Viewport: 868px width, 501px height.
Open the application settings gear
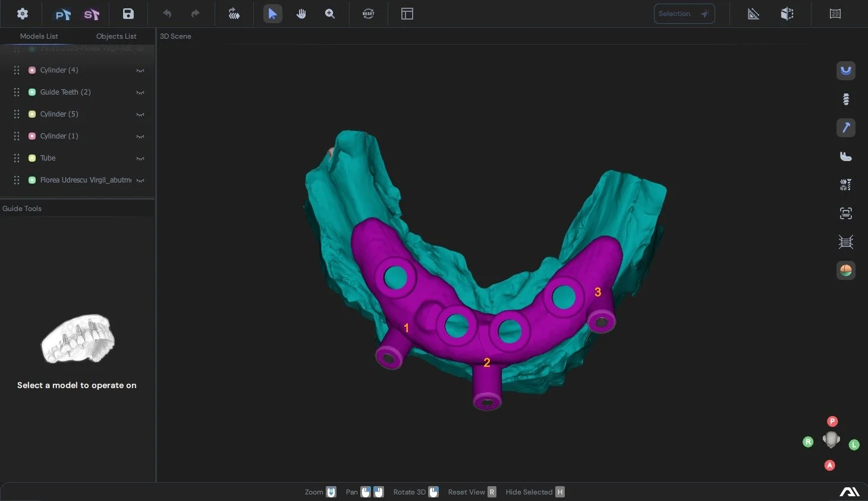pos(22,13)
